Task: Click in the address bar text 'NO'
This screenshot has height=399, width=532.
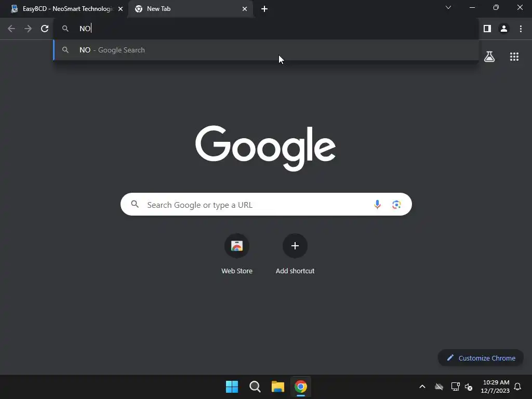Action: click(85, 29)
